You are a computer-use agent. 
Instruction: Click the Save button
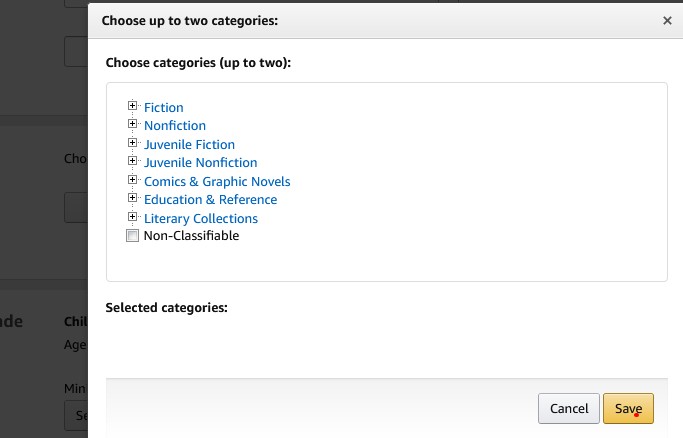(628, 408)
